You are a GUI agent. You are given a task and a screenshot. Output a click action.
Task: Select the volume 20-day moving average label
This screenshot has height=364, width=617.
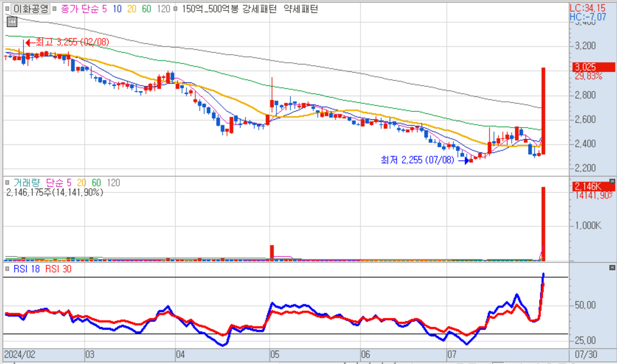point(82,183)
